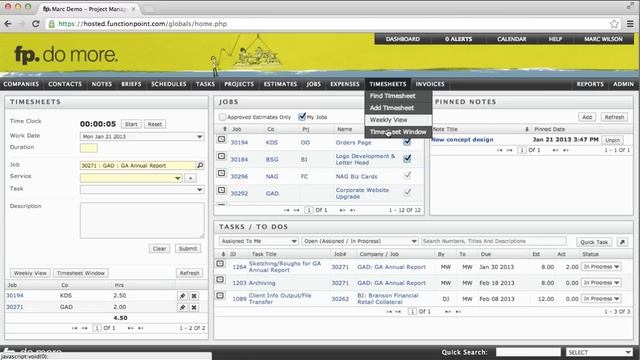Open the Invoices nav item
The width and height of the screenshot is (640, 360).
[430, 84]
